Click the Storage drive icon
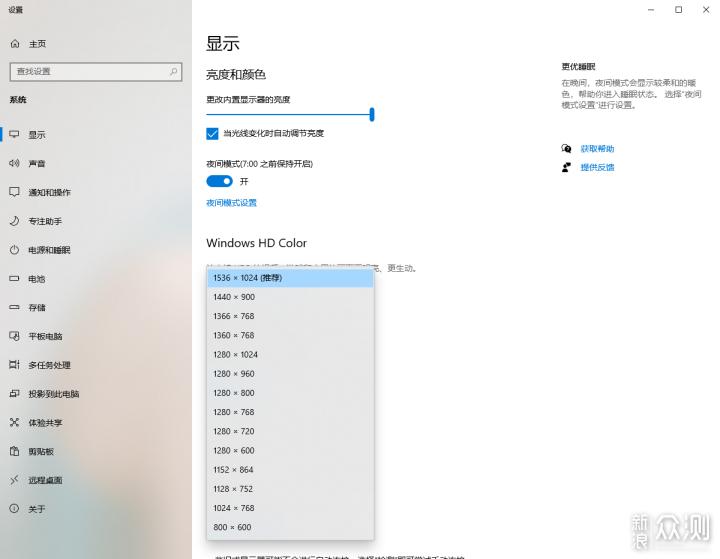Viewport: 720px width, 559px height. tap(15, 307)
